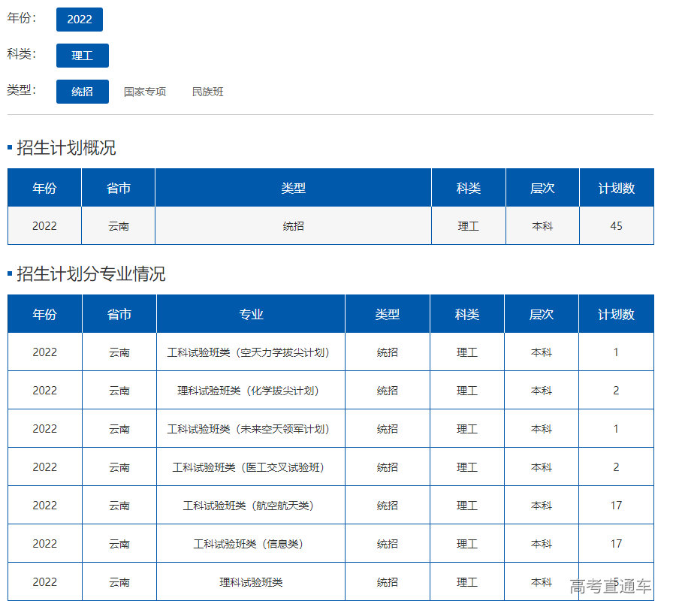Click the 工科试验班类（医工交叉试验班）entry
Viewport: 673px width, 616px height.
click(250, 466)
